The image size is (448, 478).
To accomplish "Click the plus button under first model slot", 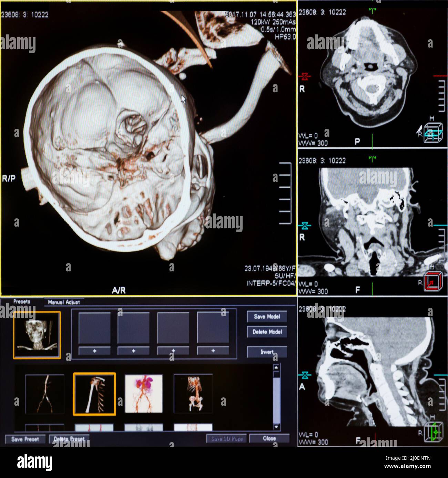I will [94, 351].
